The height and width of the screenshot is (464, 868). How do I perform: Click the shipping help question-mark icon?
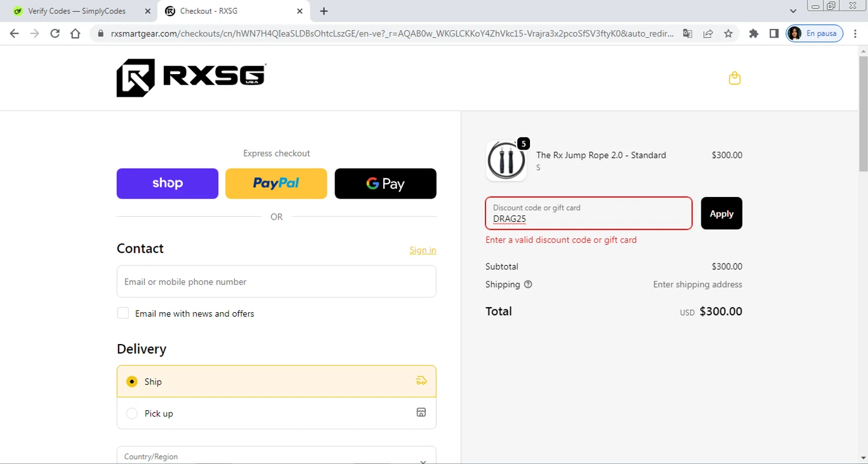[x=528, y=284]
